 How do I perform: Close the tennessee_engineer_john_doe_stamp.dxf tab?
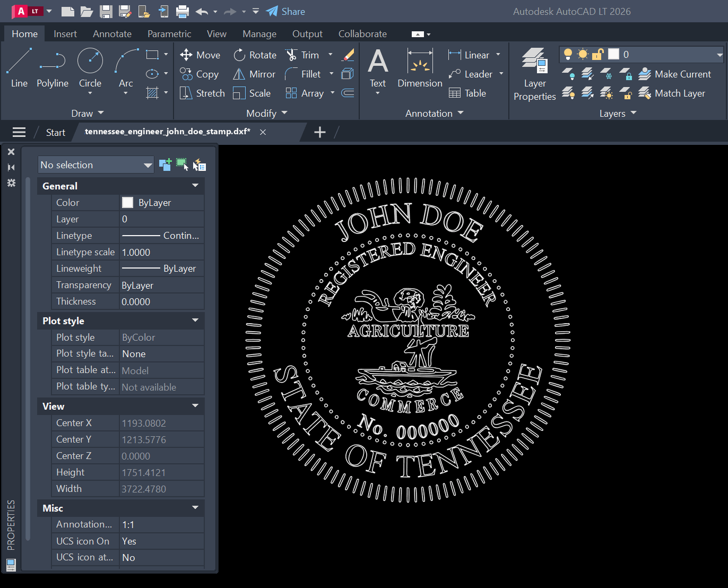pos(263,132)
